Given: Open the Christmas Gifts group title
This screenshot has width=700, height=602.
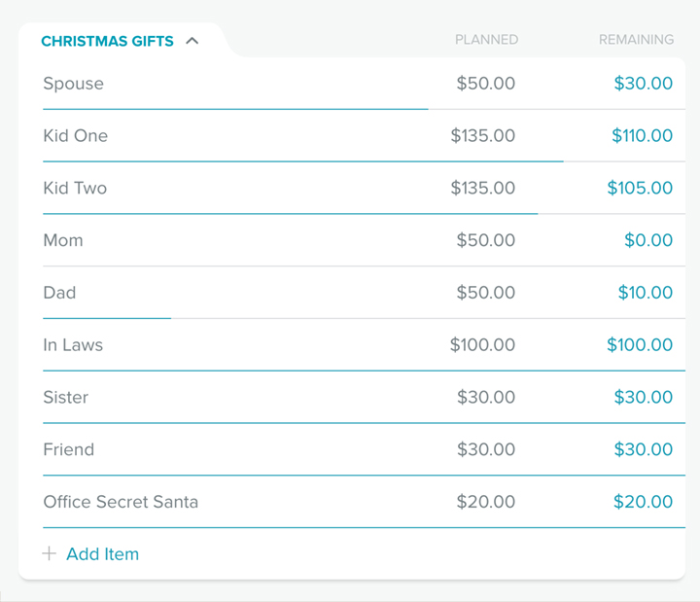Looking at the screenshot, I should coord(107,41).
